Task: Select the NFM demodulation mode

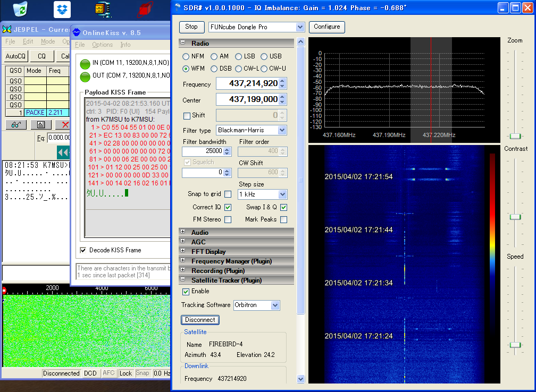Action: (x=186, y=56)
